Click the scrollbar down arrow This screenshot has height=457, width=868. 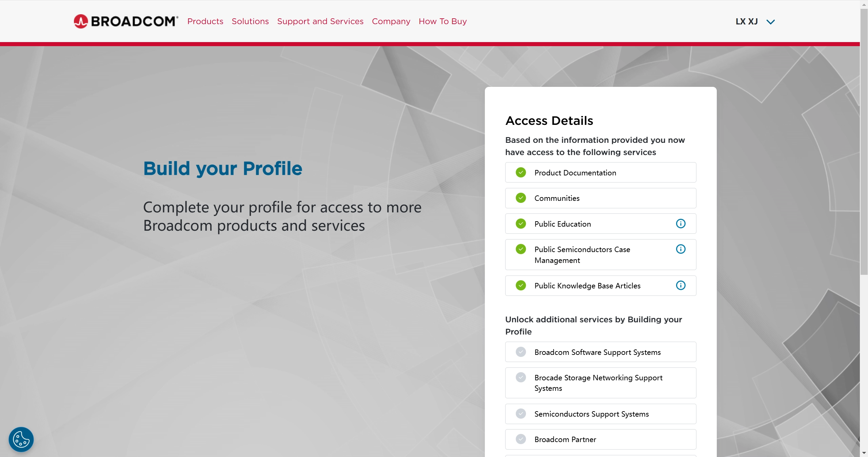(x=864, y=453)
